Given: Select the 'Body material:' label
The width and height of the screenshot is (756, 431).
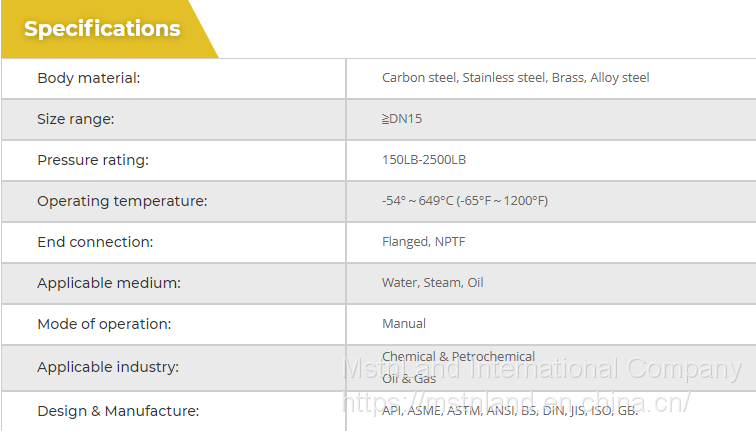Looking at the screenshot, I should [x=89, y=78].
